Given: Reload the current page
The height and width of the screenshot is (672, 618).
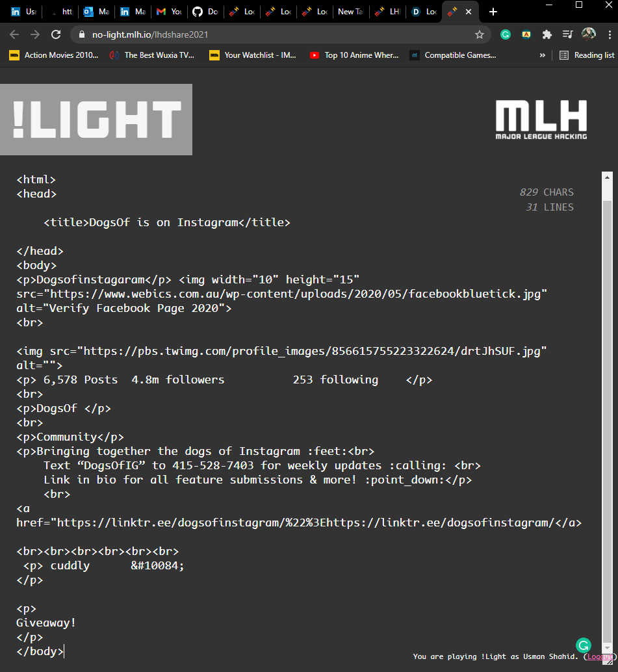Looking at the screenshot, I should (56, 34).
